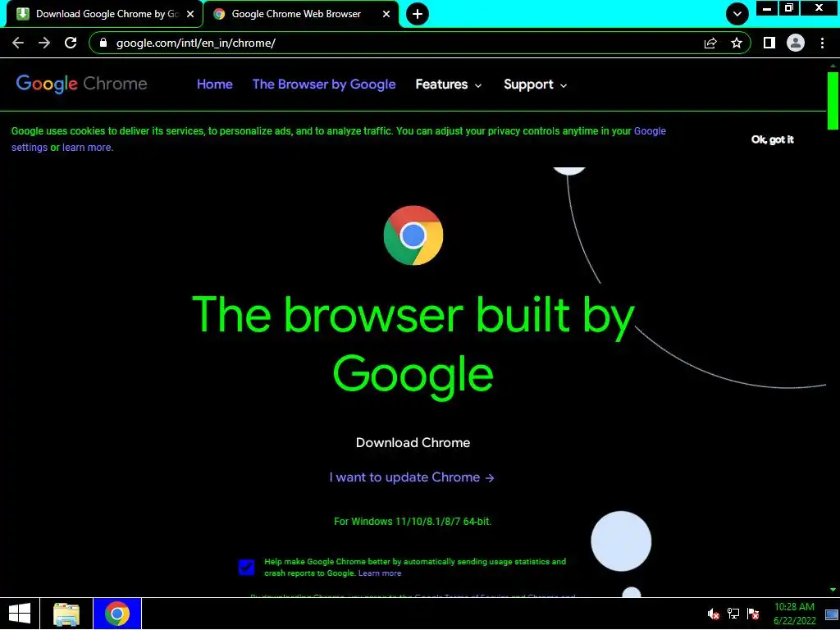Open File Explorer from the taskbar
This screenshot has height=630, width=840.
click(66, 614)
